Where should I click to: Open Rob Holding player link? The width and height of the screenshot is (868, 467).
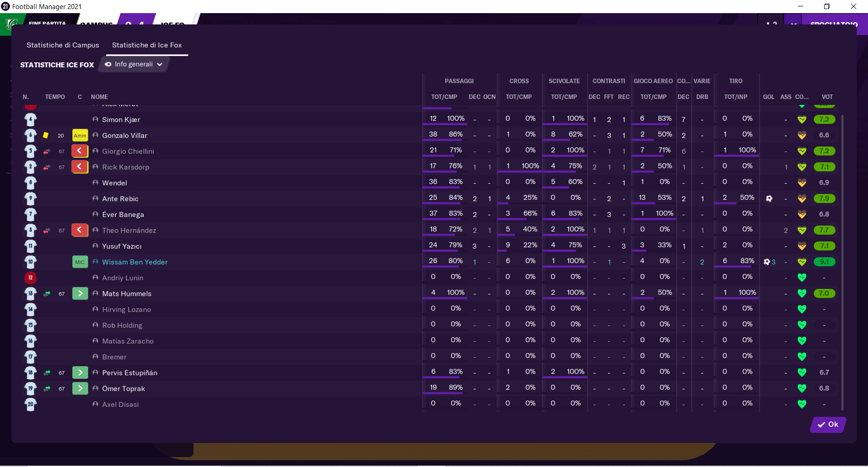(x=122, y=325)
